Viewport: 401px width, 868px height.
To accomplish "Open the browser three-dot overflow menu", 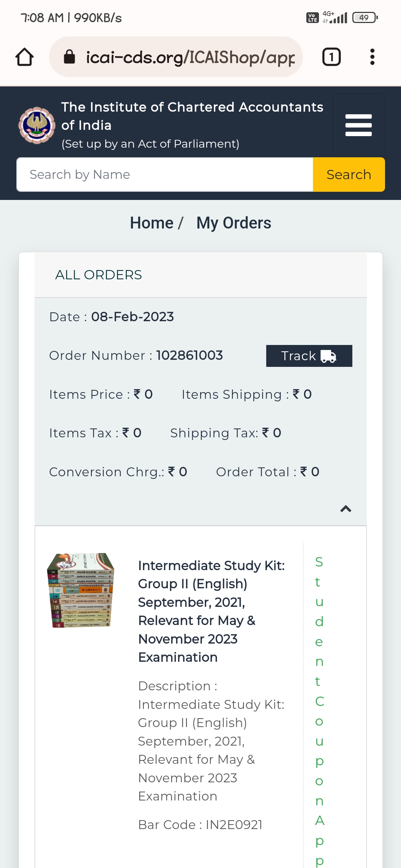I will (x=372, y=57).
